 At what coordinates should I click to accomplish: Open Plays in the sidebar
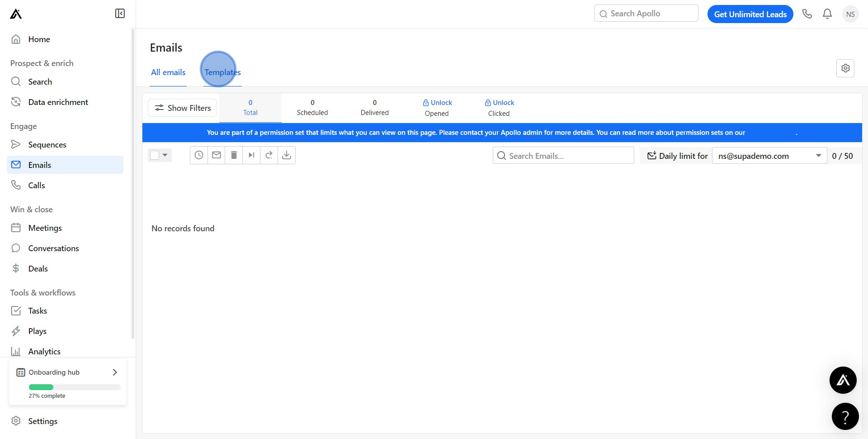tap(65, 331)
